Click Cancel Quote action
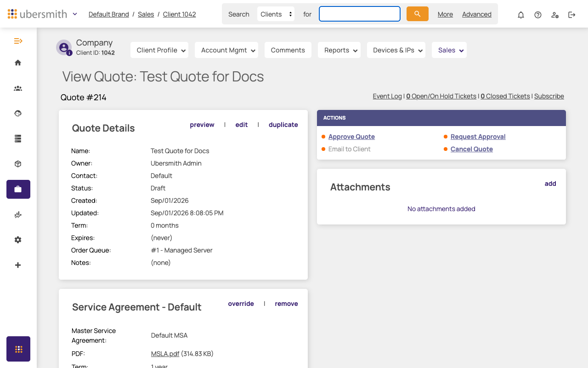The height and width of the screenshot is (368, 588). click(x=472, y=149)
